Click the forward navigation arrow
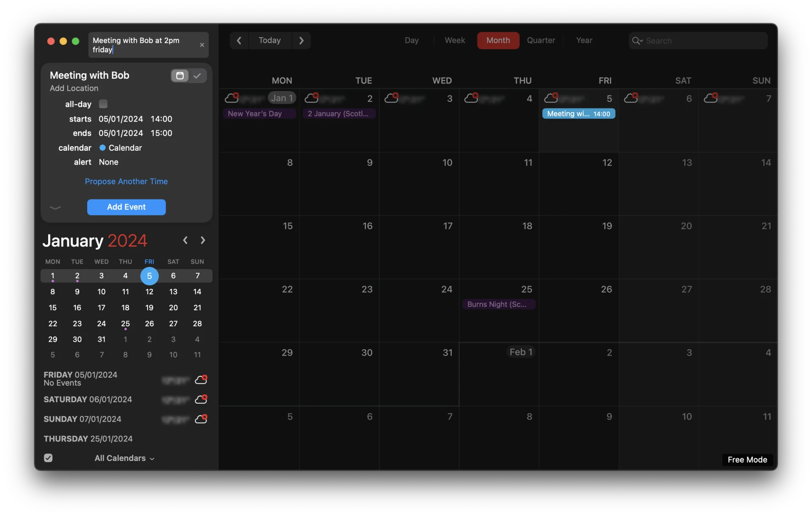Viewport: 812px width, 516px height. click(x=301, y=40)
